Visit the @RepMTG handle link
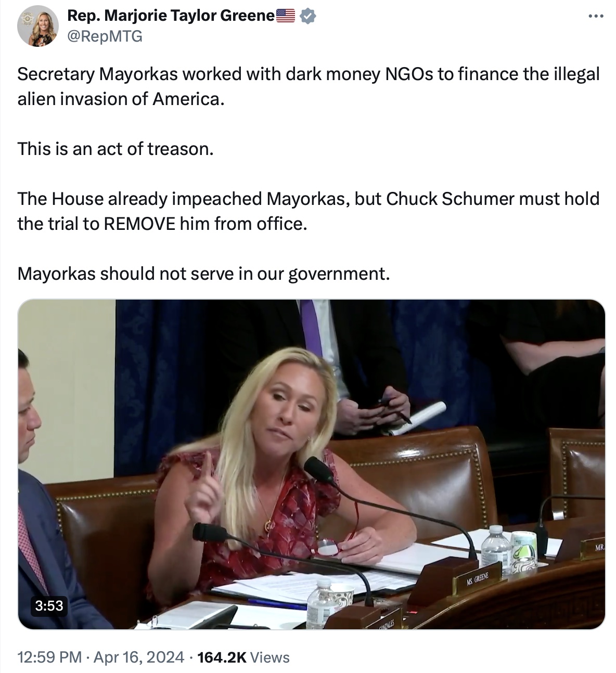Viewport: 616px width, 673px height. [x=105, y=36]
